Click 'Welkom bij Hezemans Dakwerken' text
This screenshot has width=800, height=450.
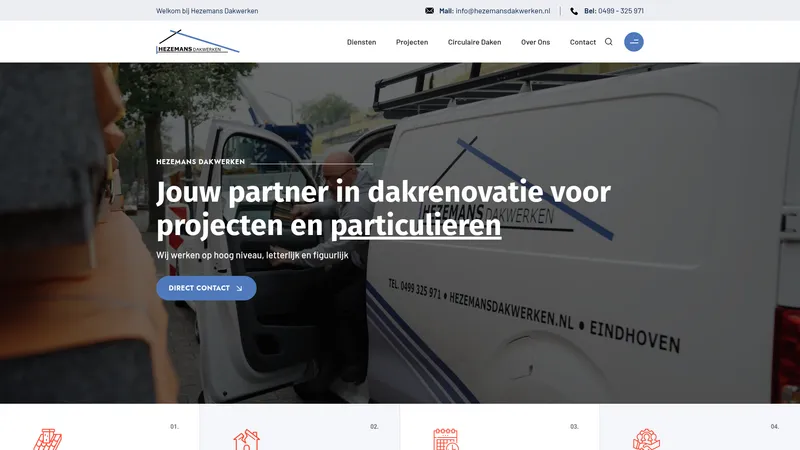point(207,11)
